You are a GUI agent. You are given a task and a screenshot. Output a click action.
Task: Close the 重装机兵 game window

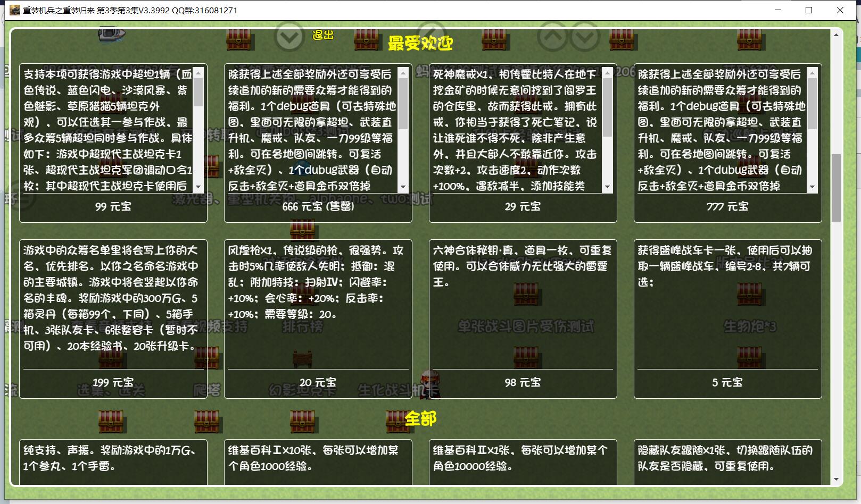(x=840, y=10)
